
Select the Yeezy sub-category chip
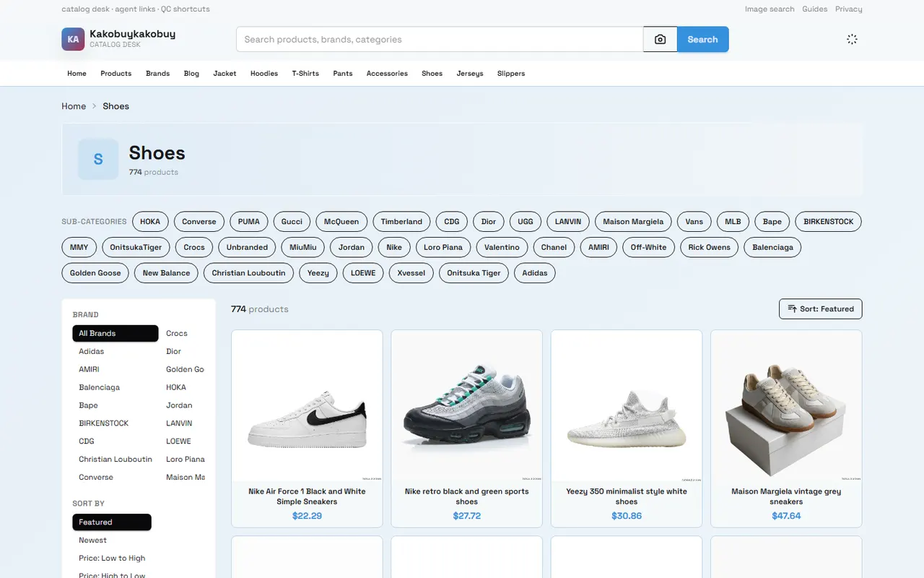click(x=318, y=273)
